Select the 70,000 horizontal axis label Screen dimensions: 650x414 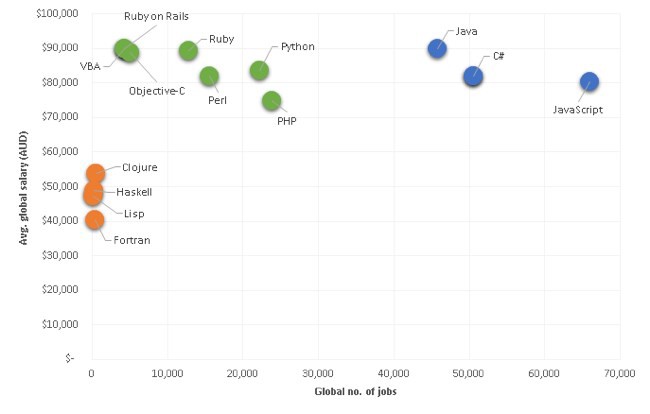click(x=620, y=373)
